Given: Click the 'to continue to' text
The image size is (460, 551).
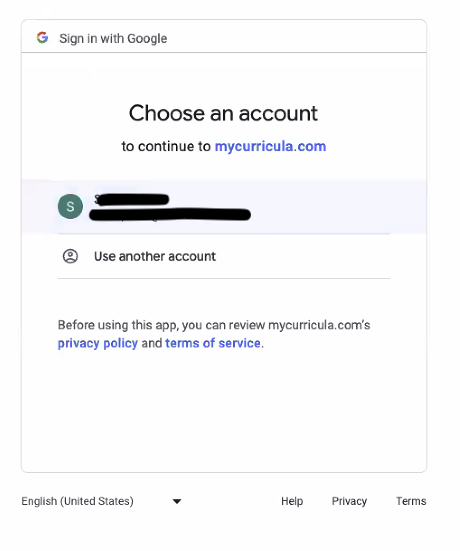Looking at the screenshot, I should point(166,146).
